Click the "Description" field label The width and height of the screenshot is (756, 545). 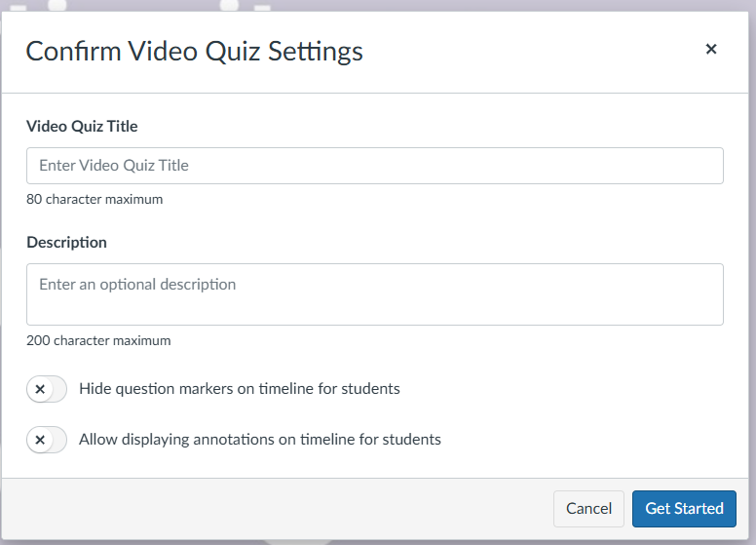66,243
